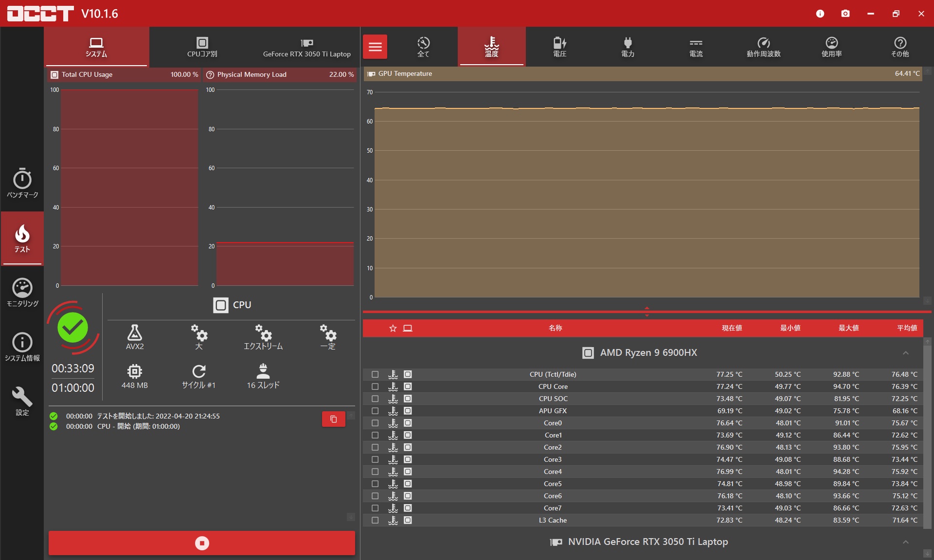Image resolution: width=934 pixels, height=560 pixels.
Task: Click the sensor table scroll-down arrow
Action: click(928, 554)
